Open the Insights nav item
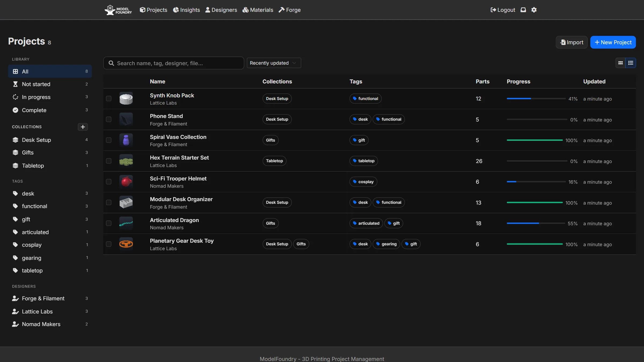The height and width of the screenshot is (362, 644). coord(186,10)
